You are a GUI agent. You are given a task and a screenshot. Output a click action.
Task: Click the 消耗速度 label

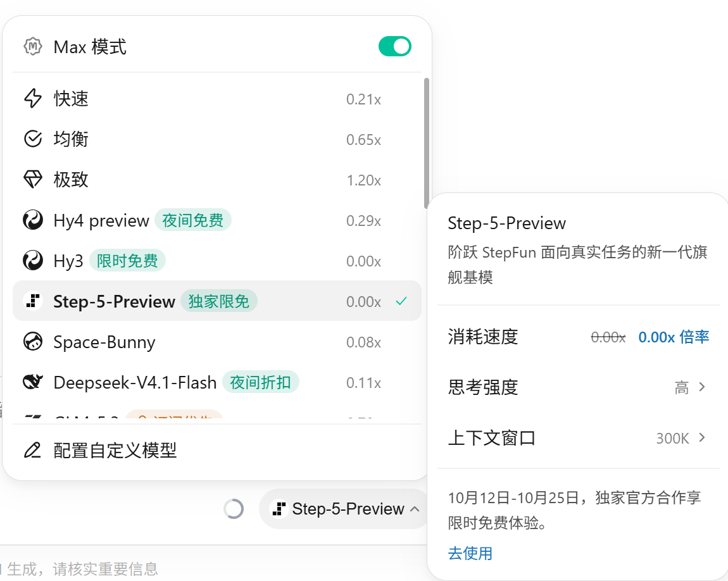coord(483,337)
